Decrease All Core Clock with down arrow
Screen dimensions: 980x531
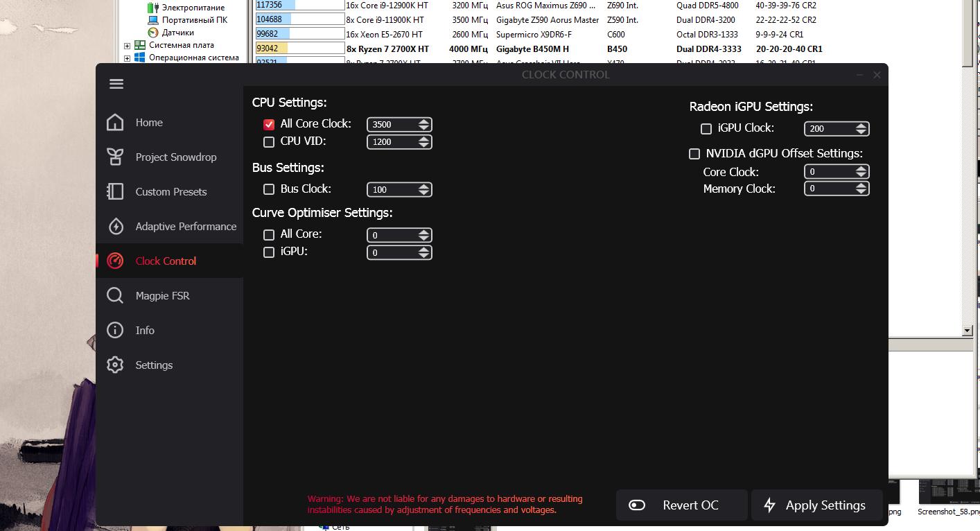[423, 128]
